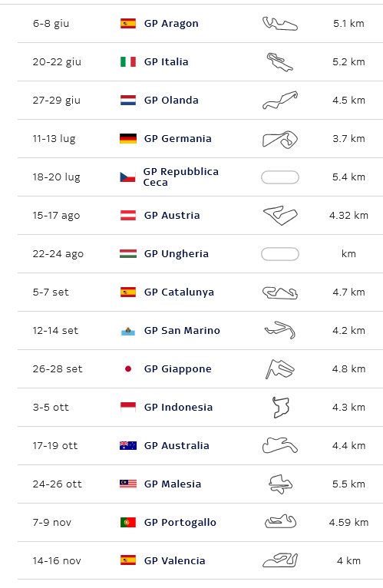Open the GP Catalunya link
This screenshot has height=588, width=383.
coord(179,292)
